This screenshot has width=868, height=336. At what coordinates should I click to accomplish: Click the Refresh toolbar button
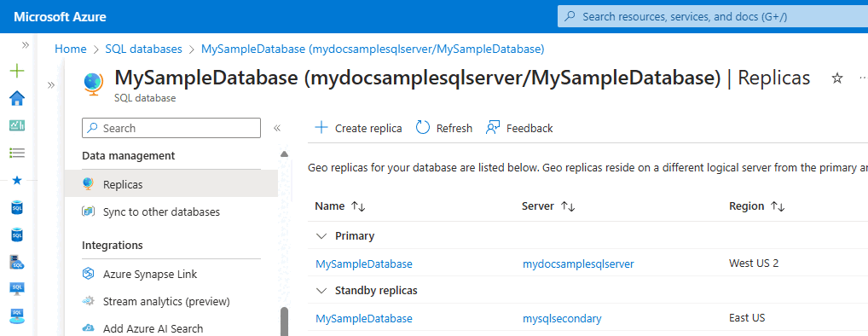pyautogui.click(x=444, y=128)
